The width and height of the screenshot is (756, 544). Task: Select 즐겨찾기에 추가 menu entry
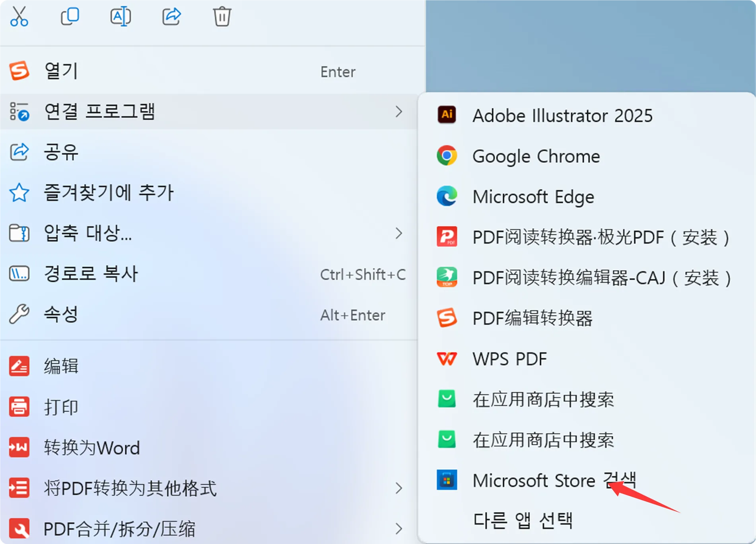click(x=209, y=193)
